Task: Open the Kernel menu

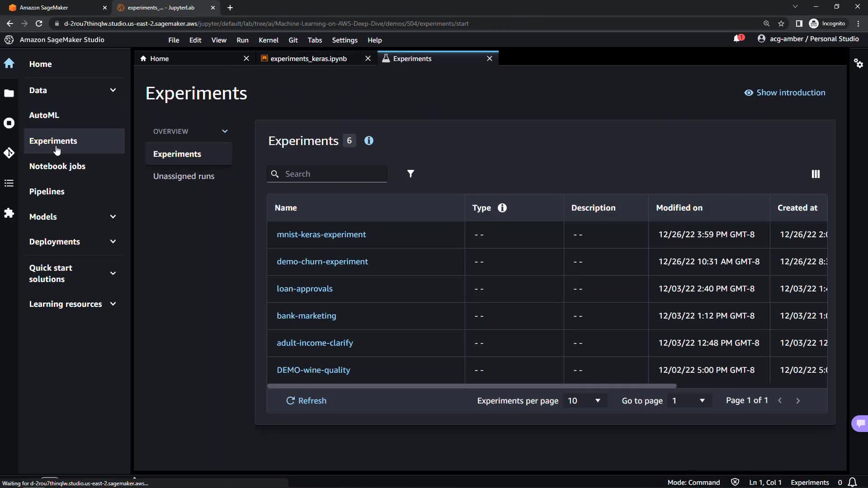Action: pyautogui.click(x=268, y=40)
